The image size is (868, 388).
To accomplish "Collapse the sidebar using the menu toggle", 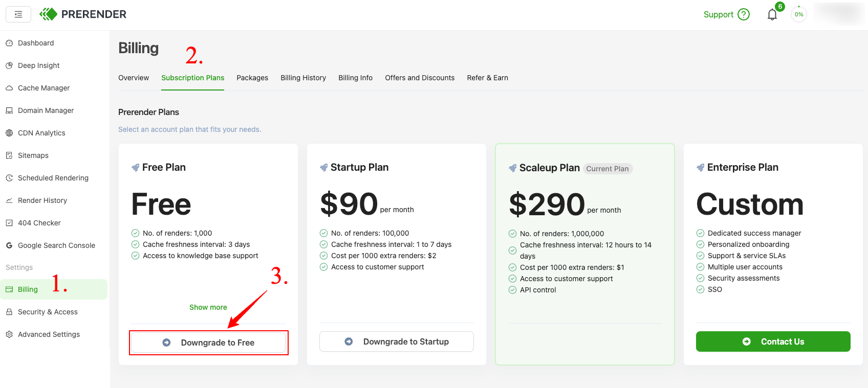I will pos(18,14).
